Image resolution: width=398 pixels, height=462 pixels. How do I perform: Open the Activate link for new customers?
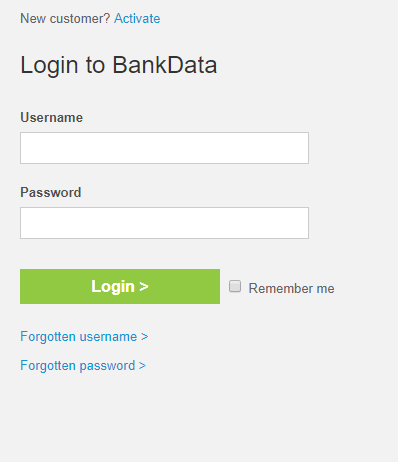pos(137,19)
